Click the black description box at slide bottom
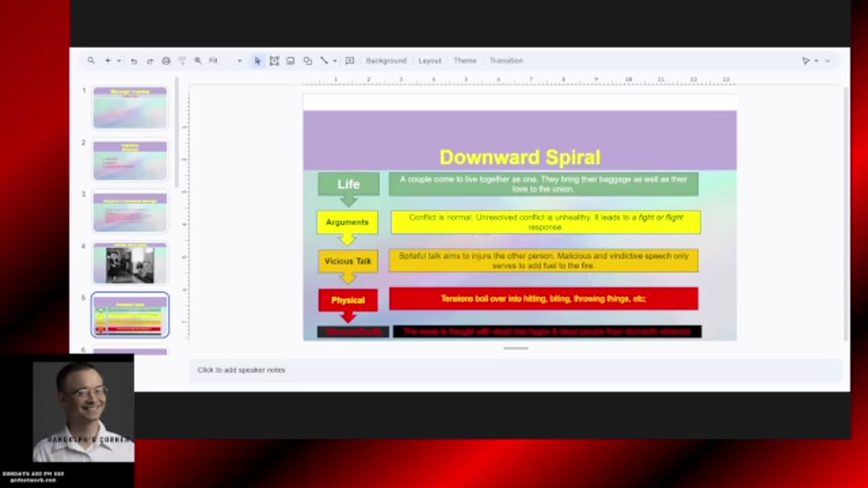Image resolution: width=868 pixels, height=488 pixels. click(547, 331)
